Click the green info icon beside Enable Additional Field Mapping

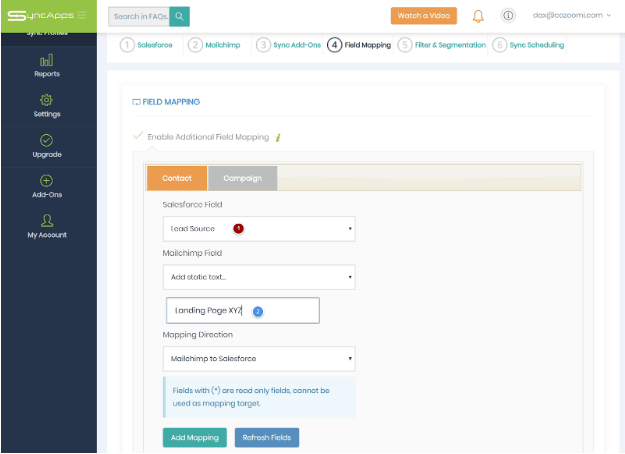pyautogui.click(x=278, y=138)
